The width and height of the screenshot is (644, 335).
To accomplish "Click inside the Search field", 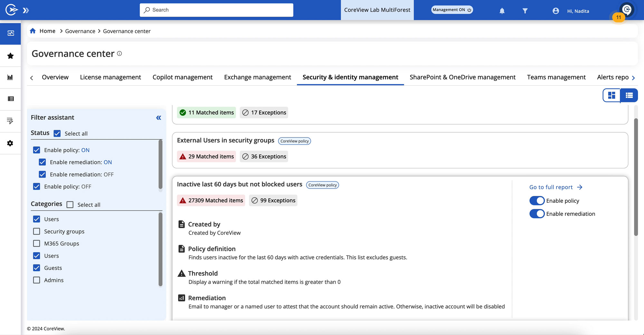I will [216, 10].
